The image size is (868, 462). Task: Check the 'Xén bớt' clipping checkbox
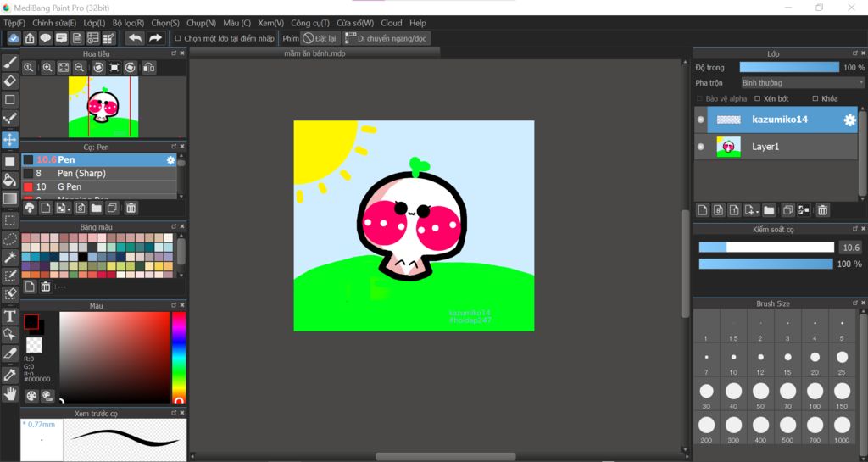[x=757, y=98]
